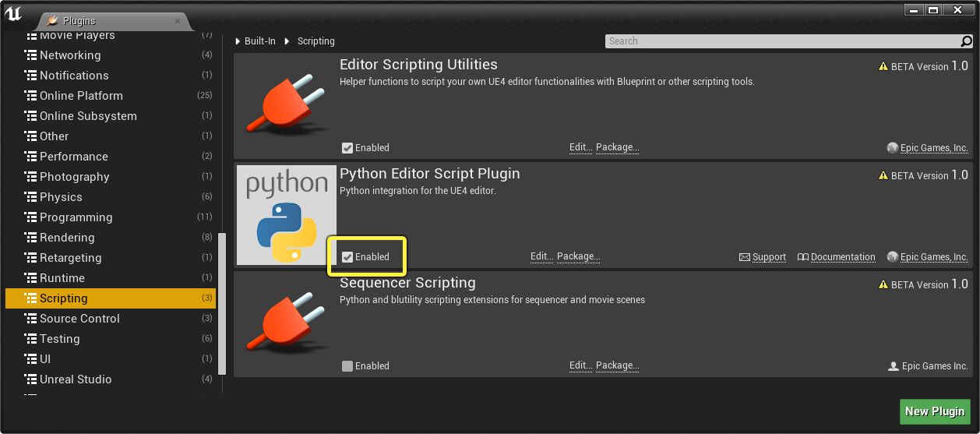Click Package link for Editor Scripting Utilities
The image size is (980, 434).
[x=618, y=147]
